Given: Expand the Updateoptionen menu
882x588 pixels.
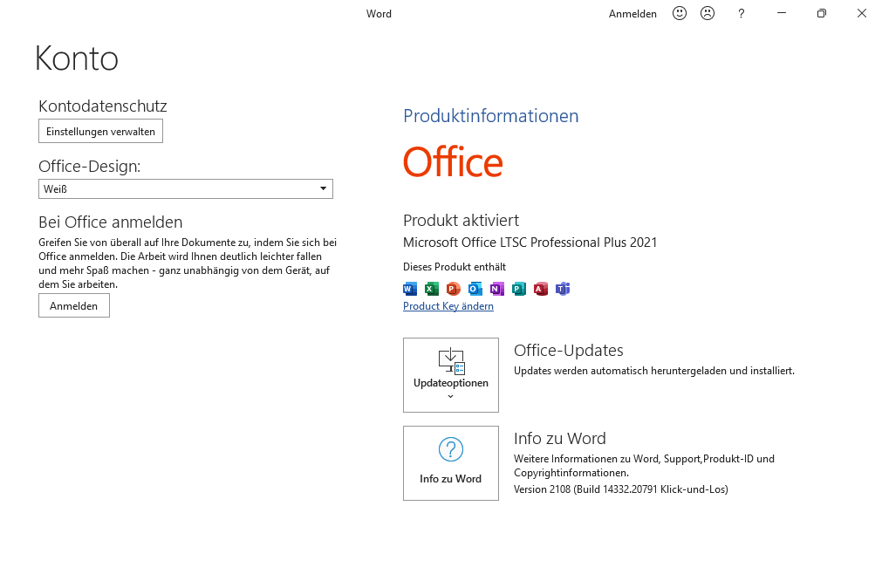Looking at the screenshot, I should (x=451, y=375).
